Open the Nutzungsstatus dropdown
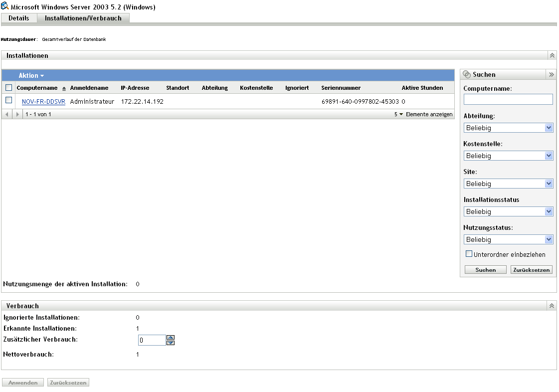Viewport: 559px width, 392px height. pos(508,239)
